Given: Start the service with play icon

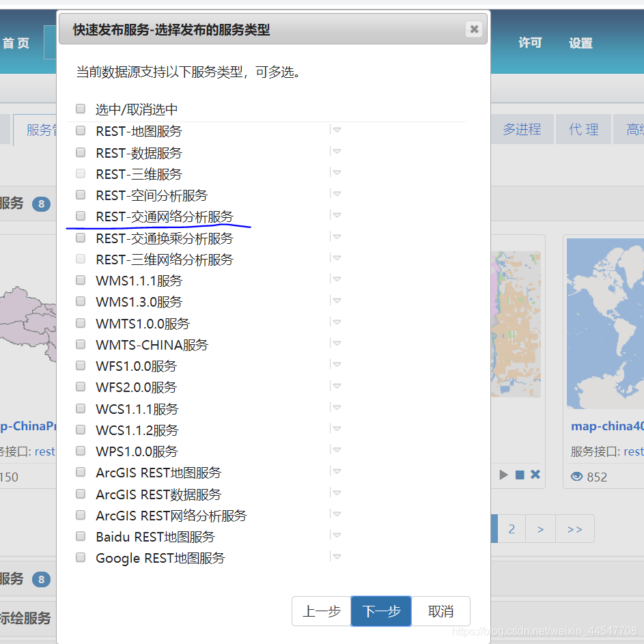Looking at the screenshot, I should pyautogui.click(x=503, y=475).
